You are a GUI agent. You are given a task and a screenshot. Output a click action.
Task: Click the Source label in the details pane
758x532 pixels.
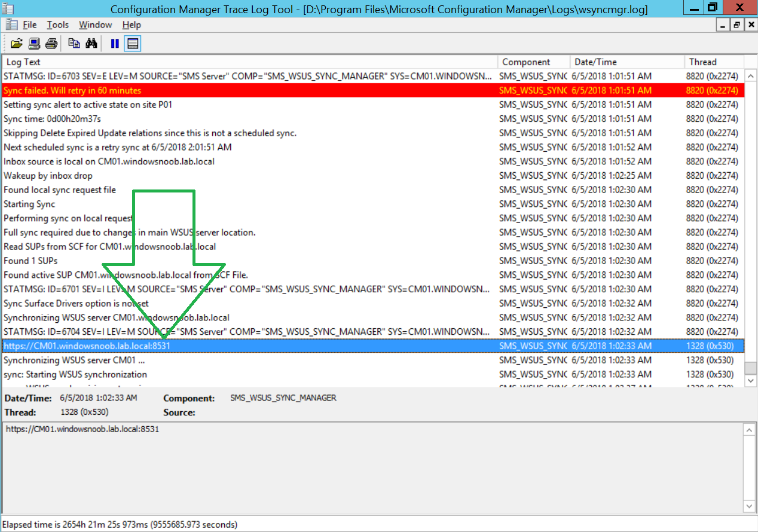coord(179,412)
